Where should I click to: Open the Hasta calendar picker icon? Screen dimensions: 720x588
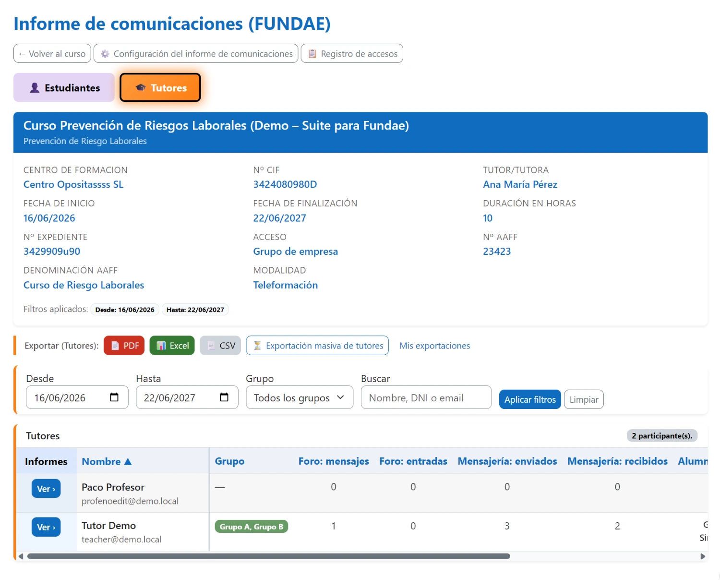tap(224, 397)
